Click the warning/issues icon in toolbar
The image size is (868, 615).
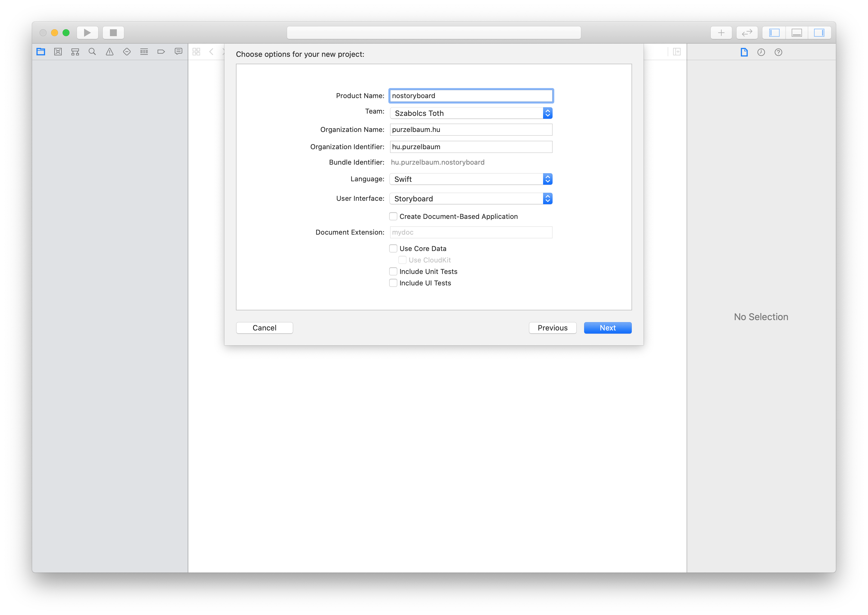pos(108,52)
